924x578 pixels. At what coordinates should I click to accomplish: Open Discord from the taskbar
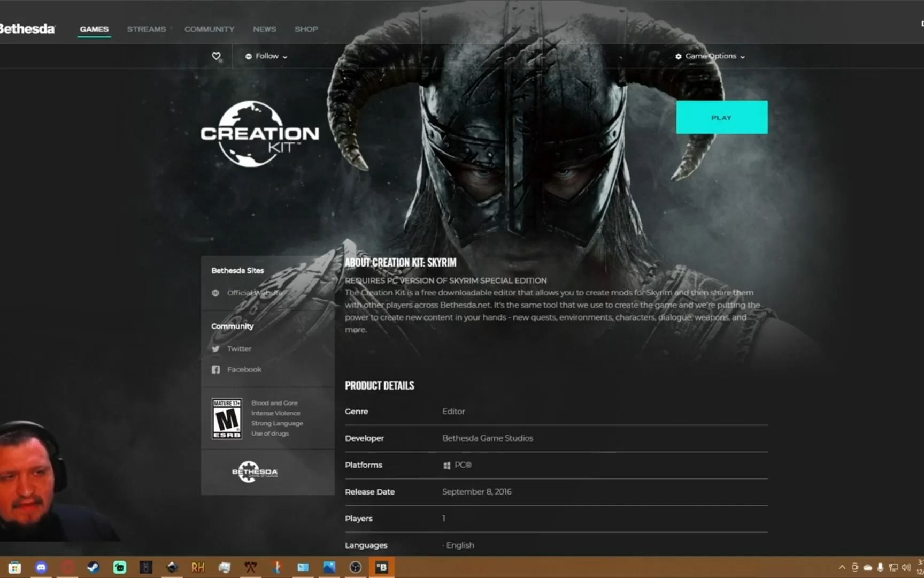point(41,567)
